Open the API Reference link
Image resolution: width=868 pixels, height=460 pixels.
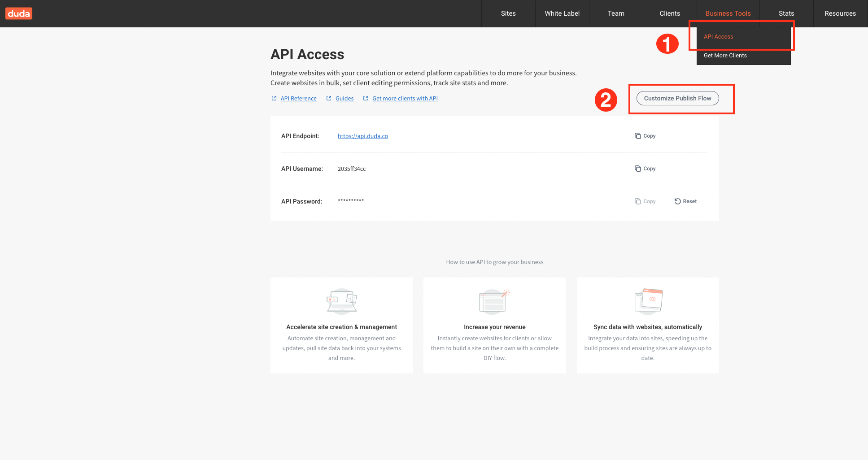pos(298,98)
